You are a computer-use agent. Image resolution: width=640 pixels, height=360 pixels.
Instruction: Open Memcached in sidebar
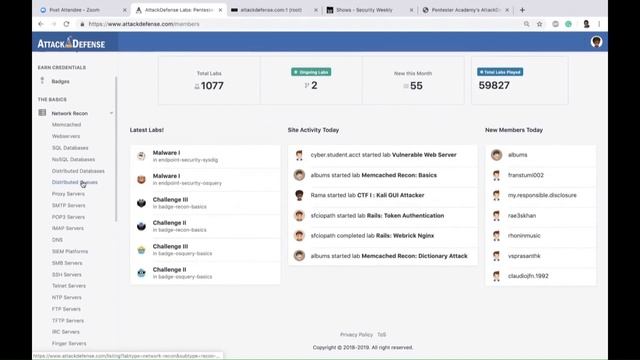66,124
